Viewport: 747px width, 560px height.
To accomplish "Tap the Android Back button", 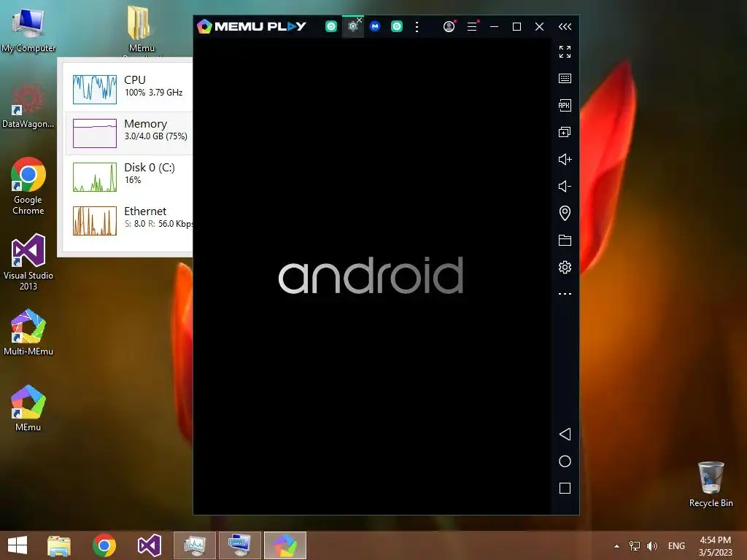I will [565, 434].
